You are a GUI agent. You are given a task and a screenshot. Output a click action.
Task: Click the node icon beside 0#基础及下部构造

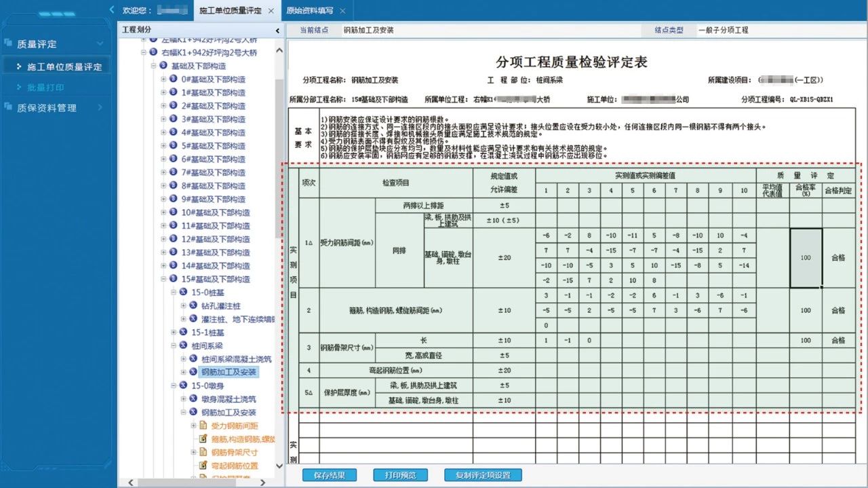pos(174,79)
